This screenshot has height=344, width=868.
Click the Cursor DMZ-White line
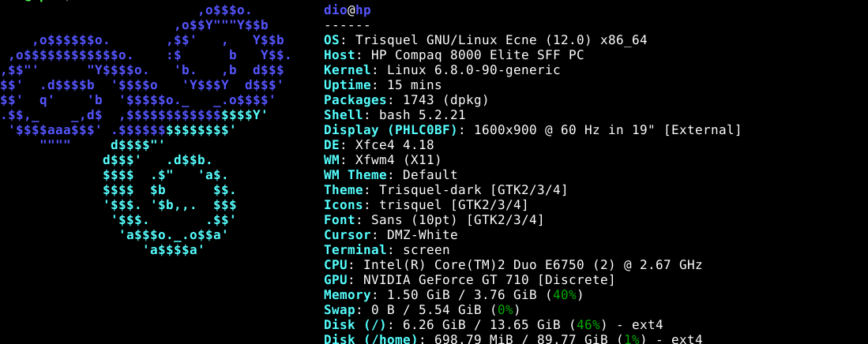390,235
